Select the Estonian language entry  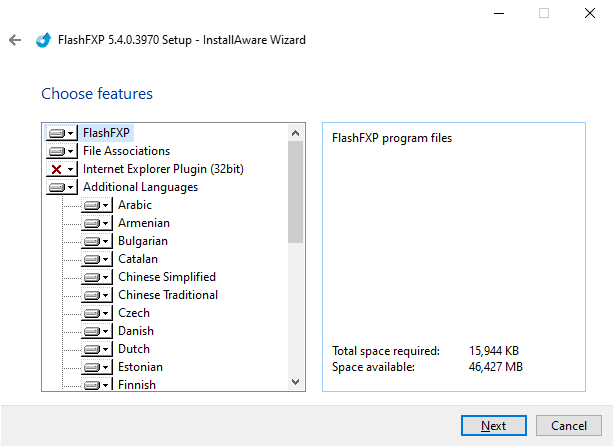pyautogui.click(x=140, y=367)
